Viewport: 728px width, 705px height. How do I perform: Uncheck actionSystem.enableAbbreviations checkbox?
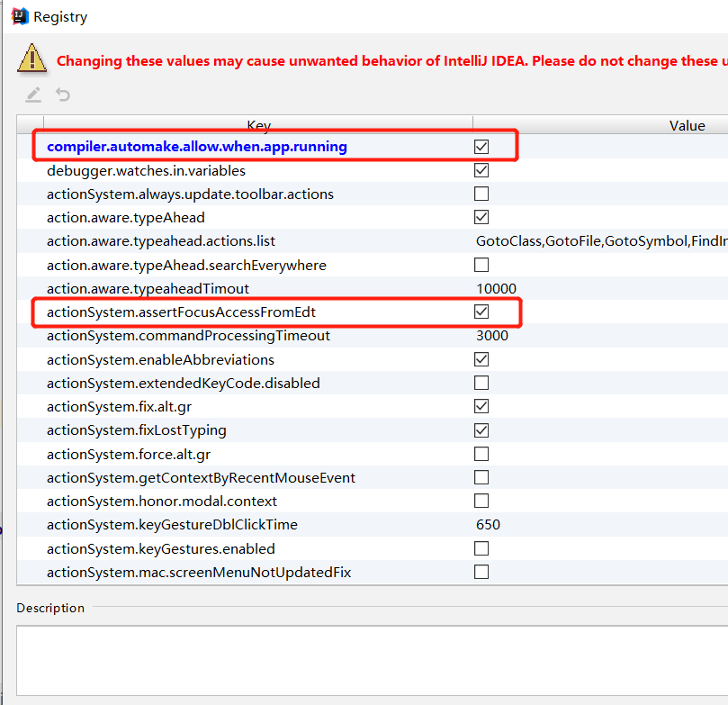pyautogui.click(x=481, y=359)
